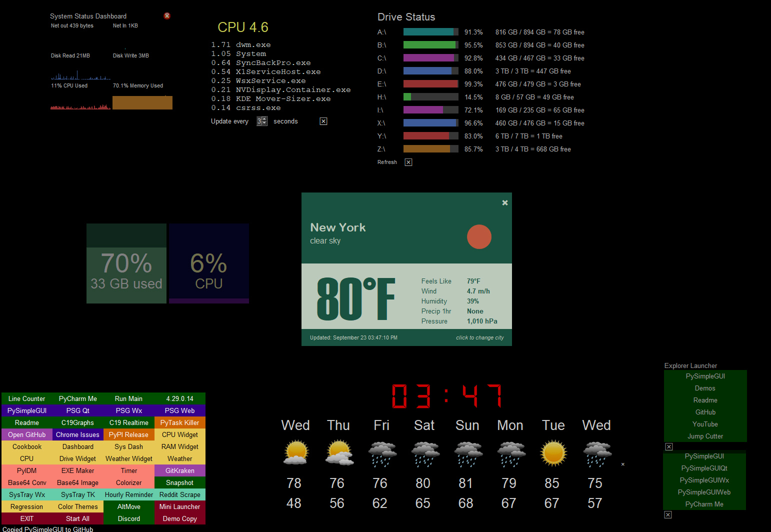
Task: Increase update interval using spinner up arrow
Action: click(264, 119)
